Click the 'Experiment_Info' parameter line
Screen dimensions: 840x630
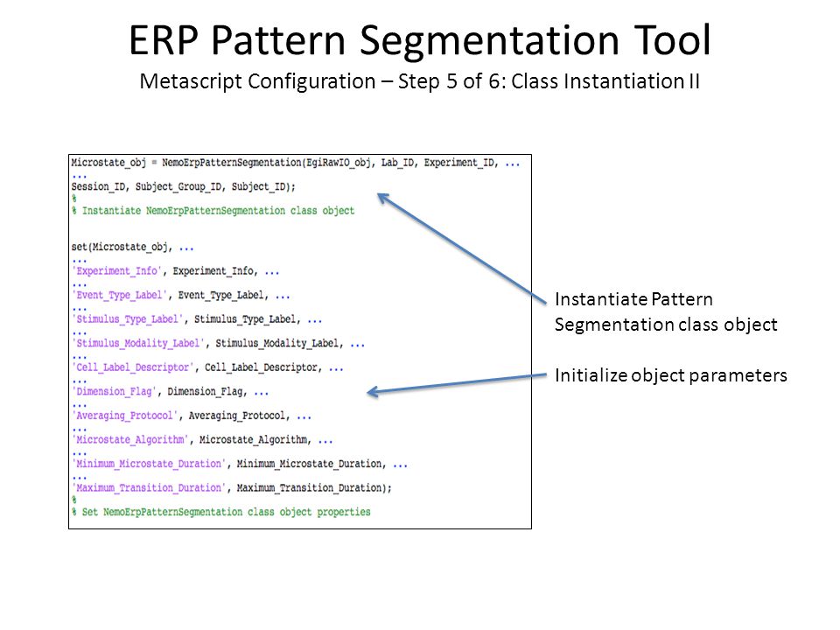(x=176, y=271)
